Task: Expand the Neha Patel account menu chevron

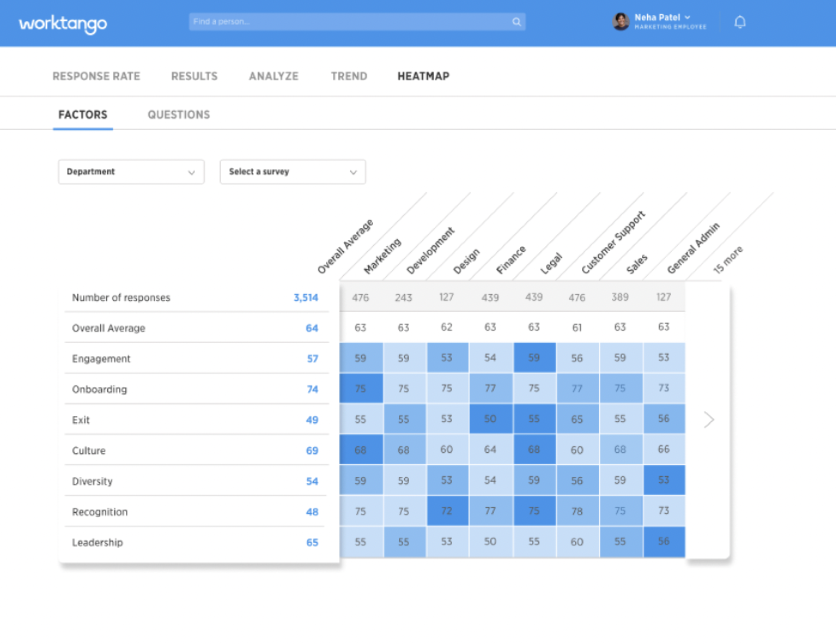Action: point(687,18)
